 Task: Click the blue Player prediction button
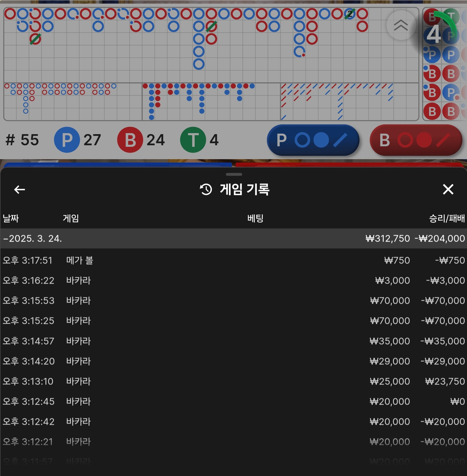pos(313,140)
